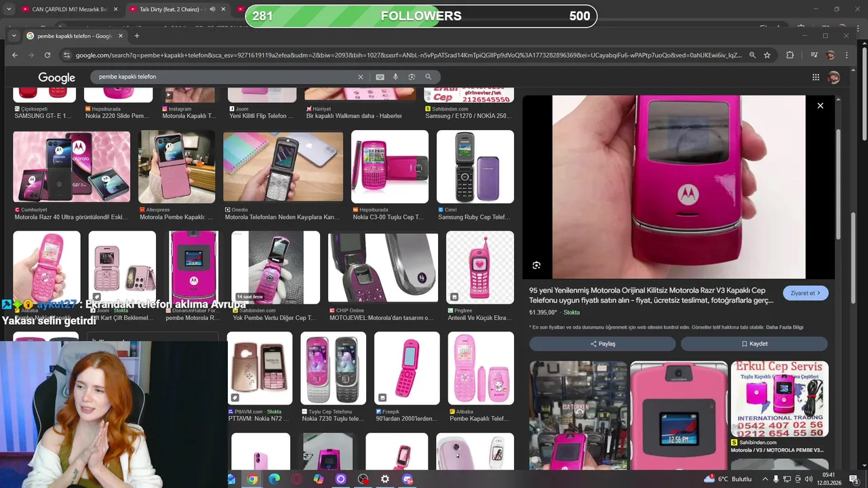868x488 pixels.
Task: Show hidden system tray icons chevron
Action: point(766,479)
